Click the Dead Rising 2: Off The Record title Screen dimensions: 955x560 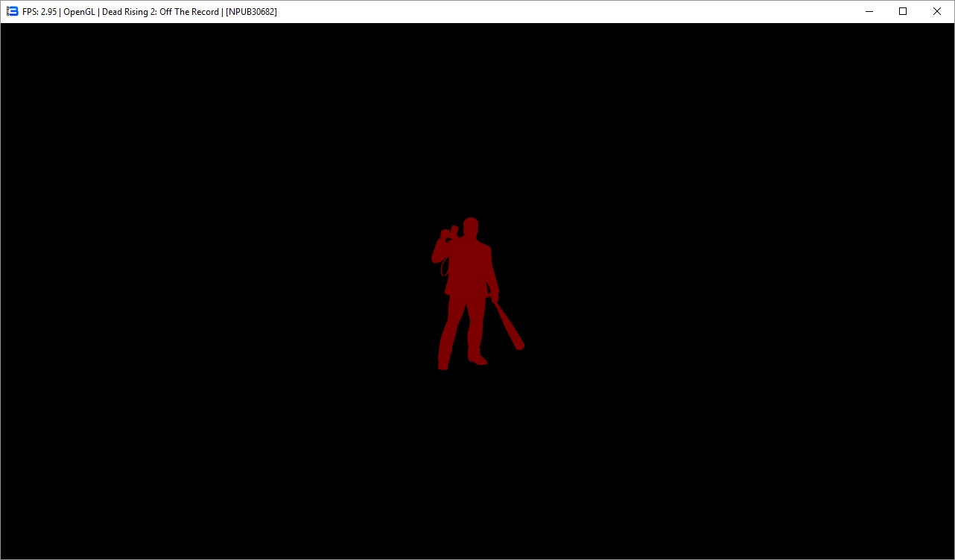pyautogui.click(x=160, y=12)
